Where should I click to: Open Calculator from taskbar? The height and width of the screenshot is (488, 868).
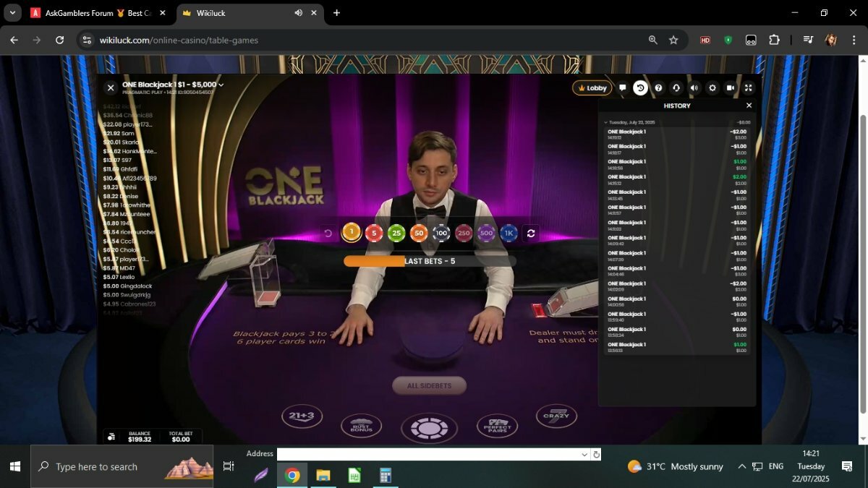pos(386,475)
